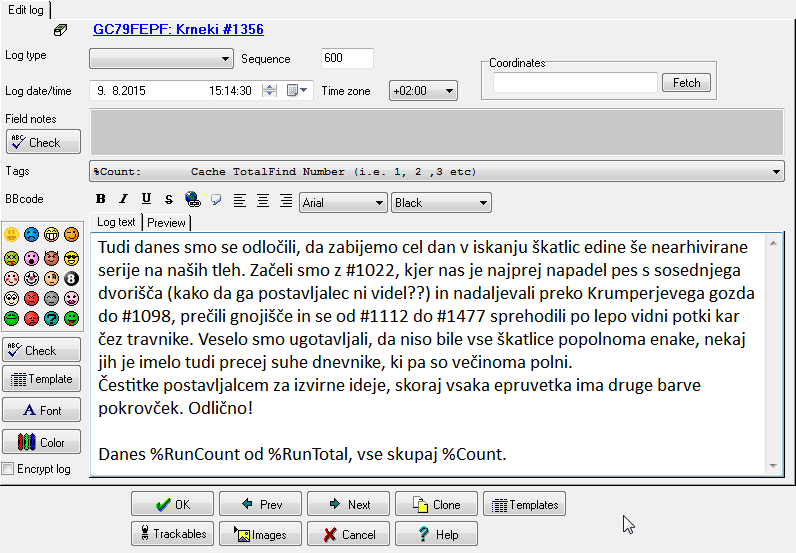Insert the wide-eyed smiley

click(11, 298)
